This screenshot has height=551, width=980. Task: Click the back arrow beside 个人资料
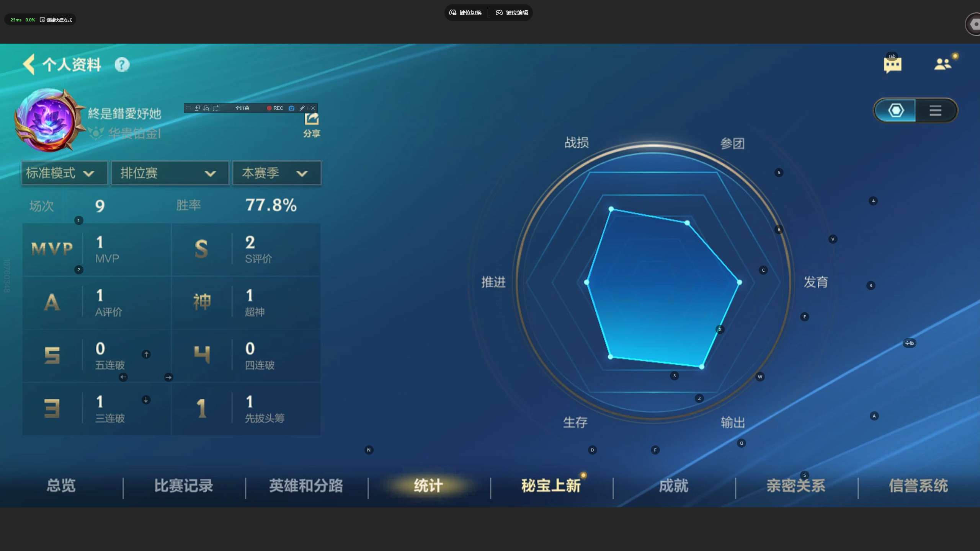(x=29, y=64)
